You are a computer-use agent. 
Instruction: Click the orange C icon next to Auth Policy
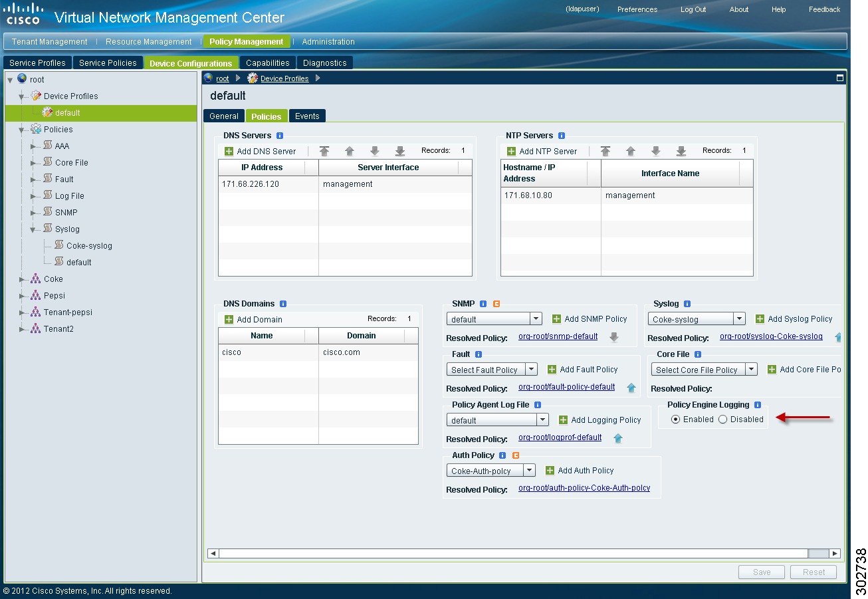515,455
